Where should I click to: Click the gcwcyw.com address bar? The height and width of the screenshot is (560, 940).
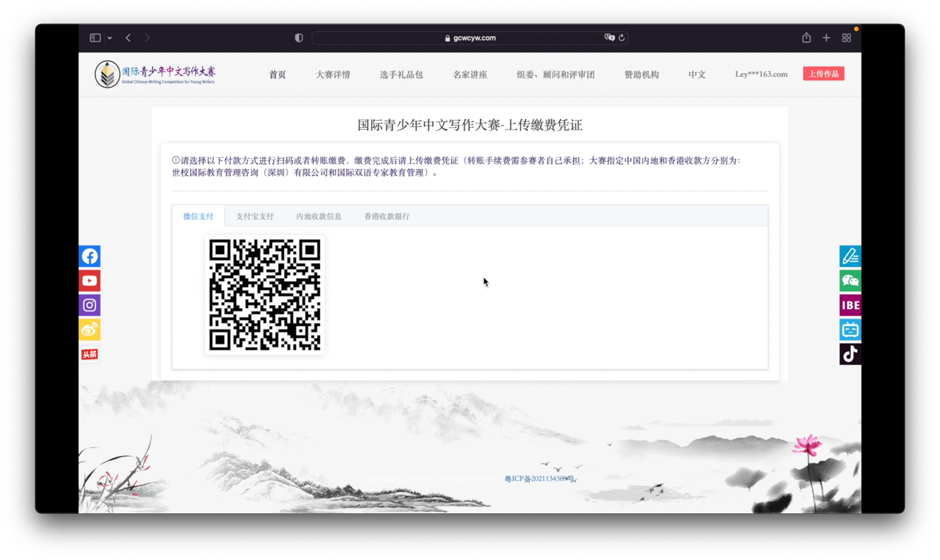[x=470, y=38]
